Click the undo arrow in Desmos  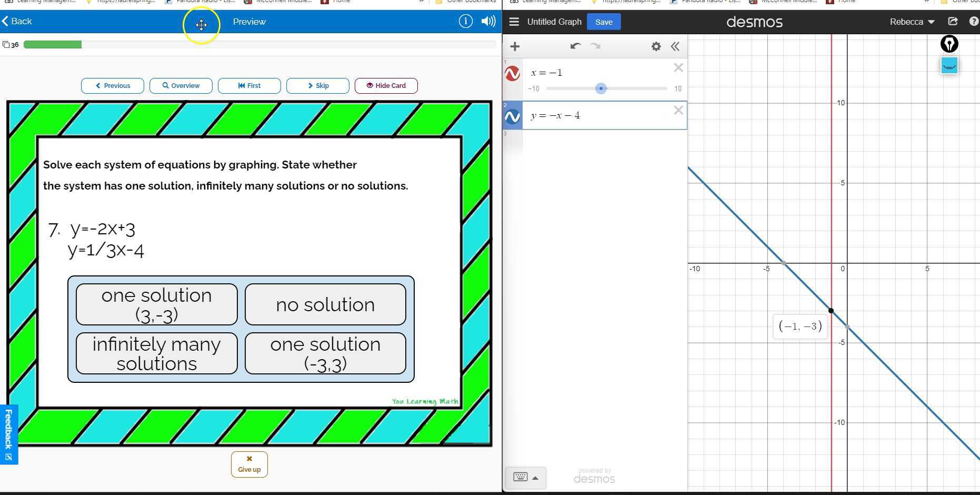(575, 46)
